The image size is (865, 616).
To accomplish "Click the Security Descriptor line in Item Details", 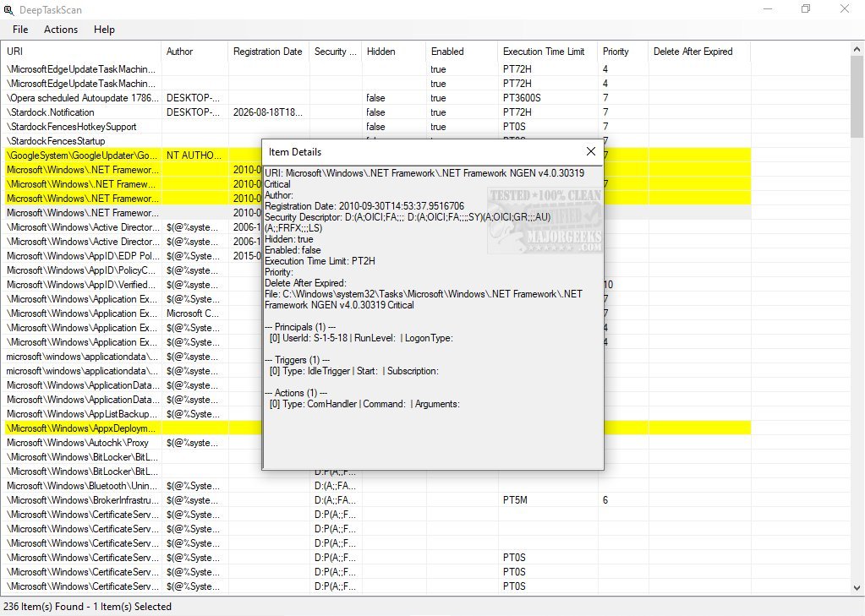I will coord(407,222).
